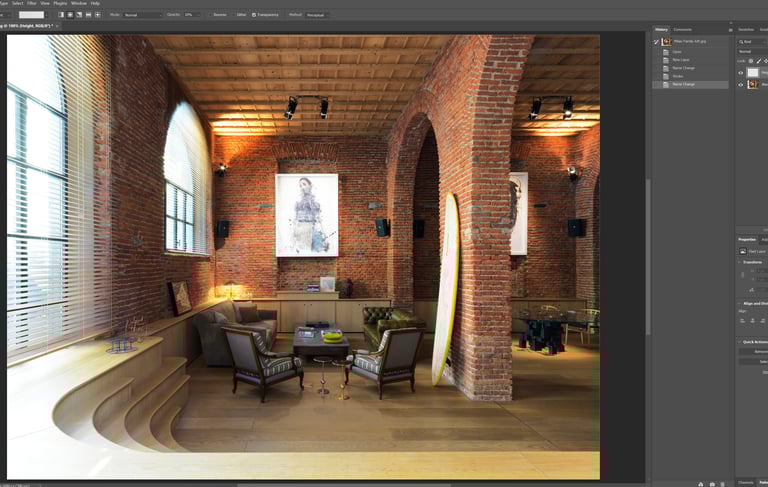This screenshot has height=487, width=768.
Task: Toggle lock image pixels brush icon
Action: 759,61
